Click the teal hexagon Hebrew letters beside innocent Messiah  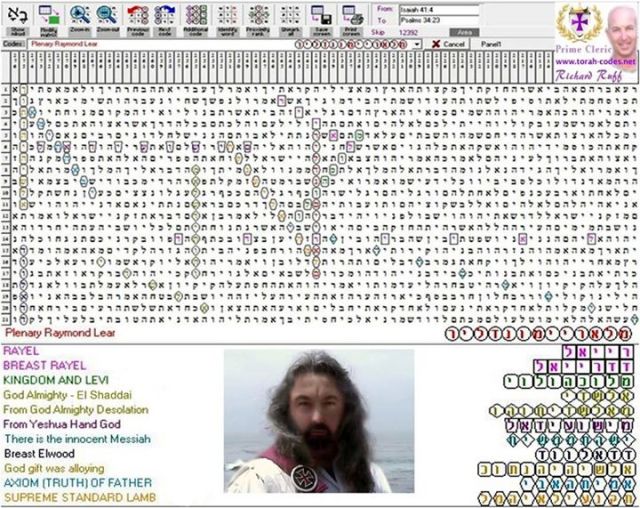coord(570,440)
